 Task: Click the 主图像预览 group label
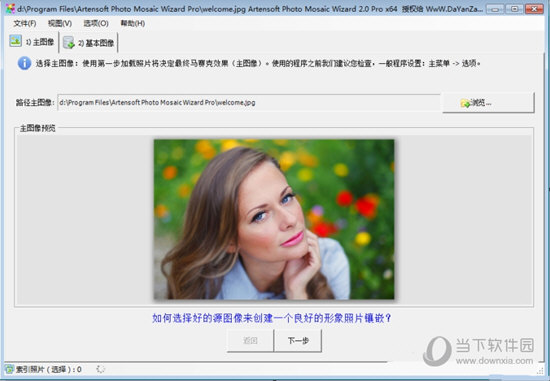(38, 128)
